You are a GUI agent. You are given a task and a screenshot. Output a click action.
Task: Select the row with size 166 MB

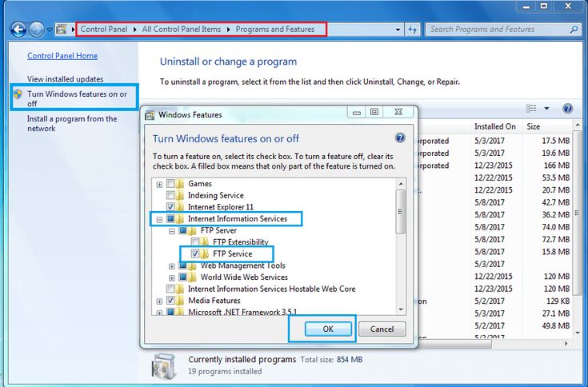tap(495, 166)
